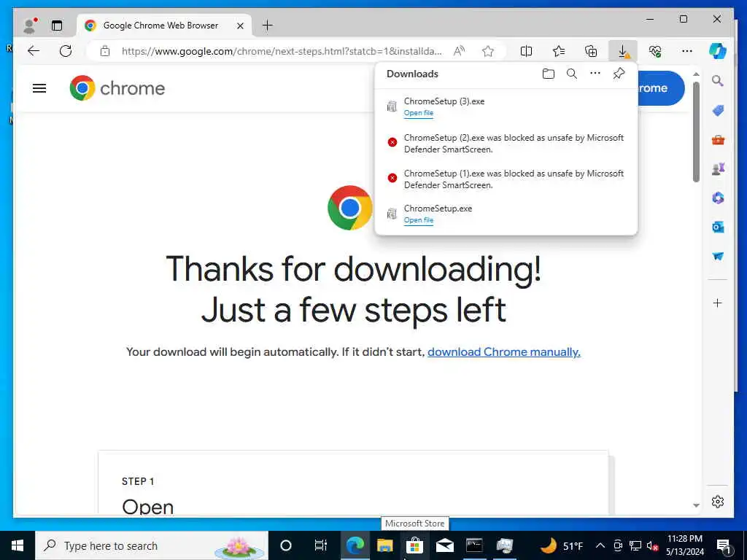The height and width of the screenshot is (560, 747).
Task: Open the Edge profile icon
Action: coord(29,26)
